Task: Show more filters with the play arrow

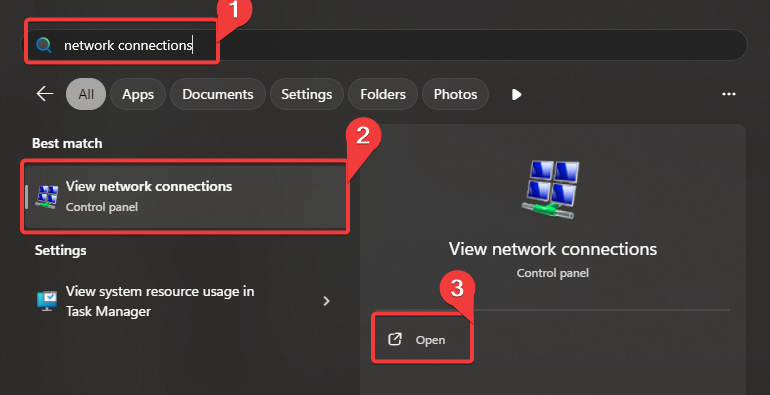Action: [x=516, y=94]
